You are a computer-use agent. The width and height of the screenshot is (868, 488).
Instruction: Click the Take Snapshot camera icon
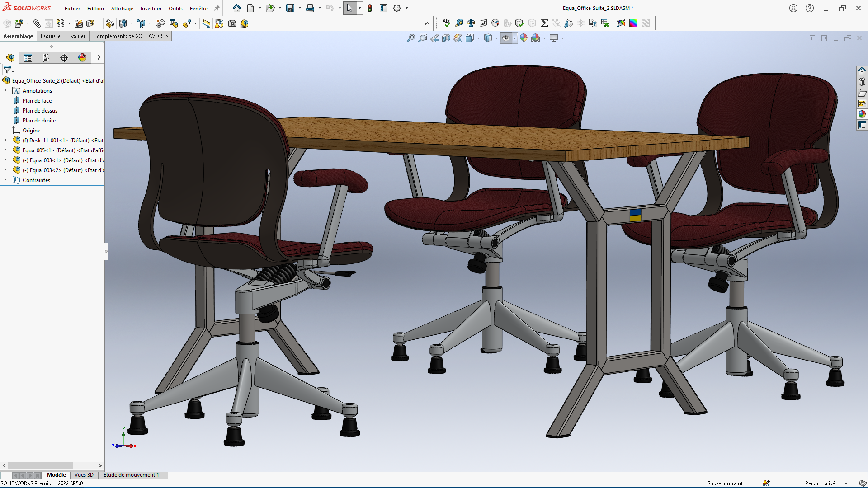coord(232,23)
